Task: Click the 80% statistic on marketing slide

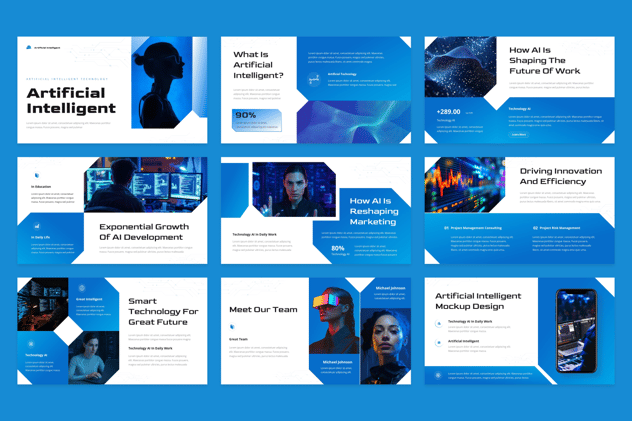Action: pyautogui.click(x=338, y=248)
